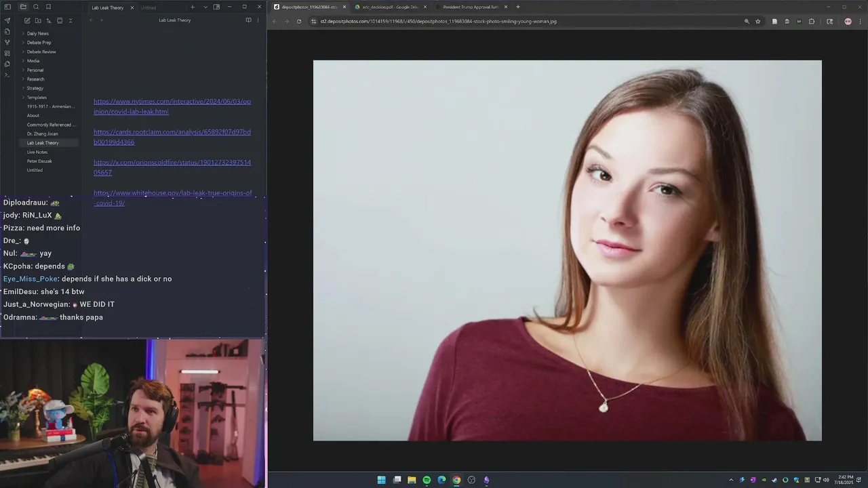Screen dimensions: 868x488
Task: Click the stock photo of the woman
Action: (567, 250)
